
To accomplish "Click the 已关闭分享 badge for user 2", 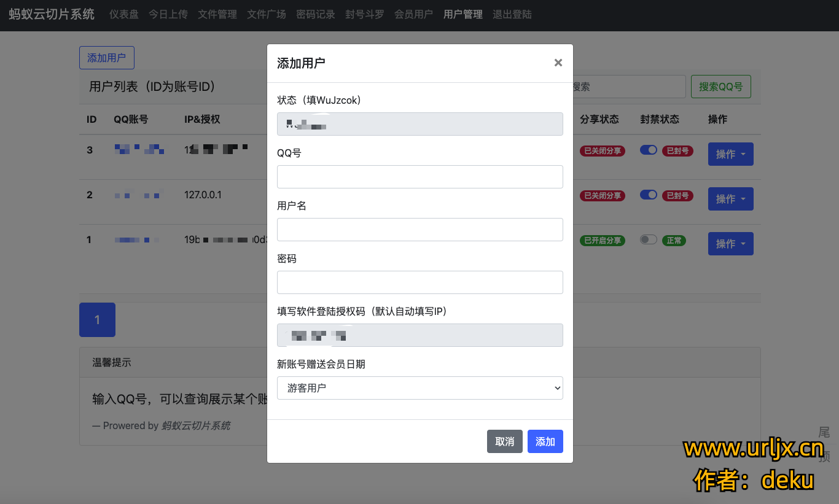I will pyautogui.click(x=603, y=196).
